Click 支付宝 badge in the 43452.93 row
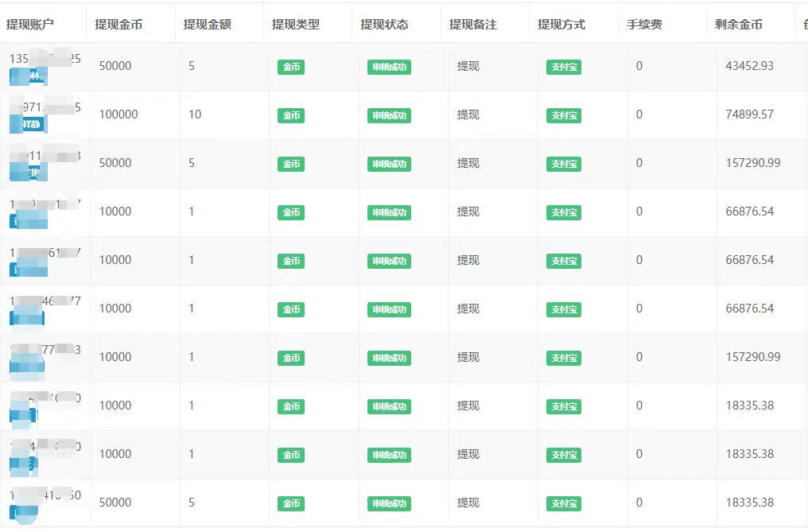The width and height of the screenshot is (808, 532). (x=564, y=67)
